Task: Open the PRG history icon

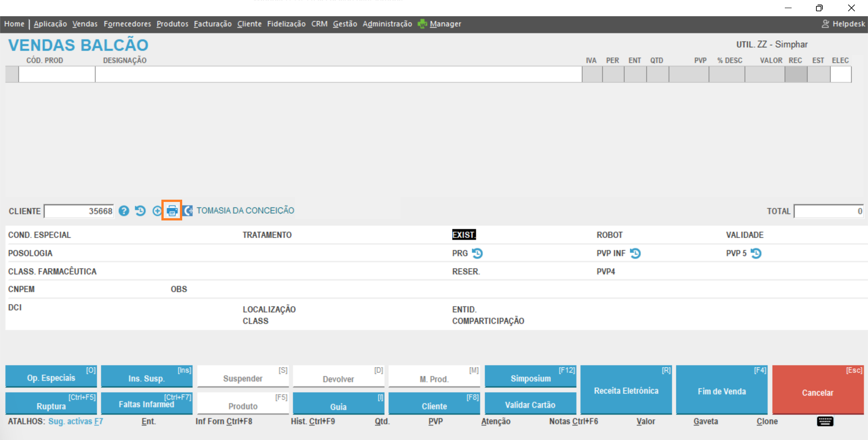Action: [477, 253]
